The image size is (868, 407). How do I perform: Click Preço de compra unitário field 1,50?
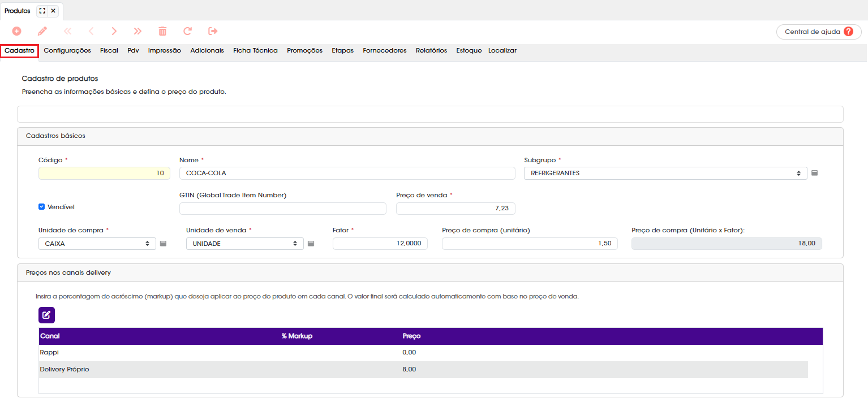[530, 244]
